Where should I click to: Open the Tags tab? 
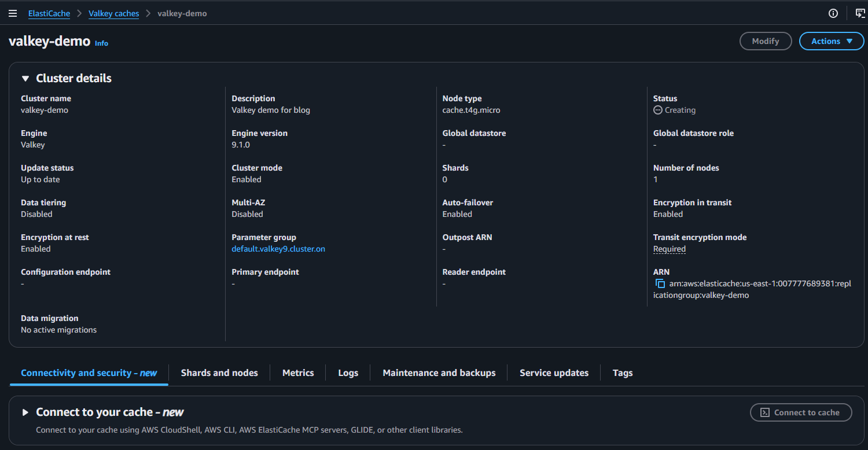[623, 373]
